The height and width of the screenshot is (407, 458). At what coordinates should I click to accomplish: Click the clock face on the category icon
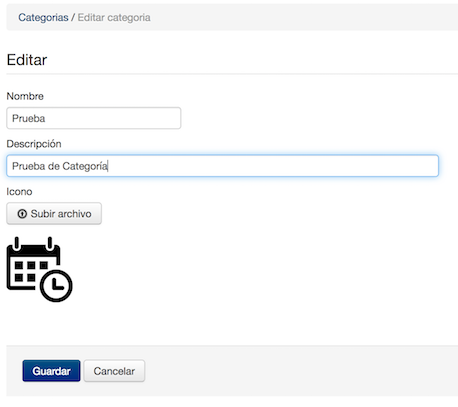pos(56,286)
